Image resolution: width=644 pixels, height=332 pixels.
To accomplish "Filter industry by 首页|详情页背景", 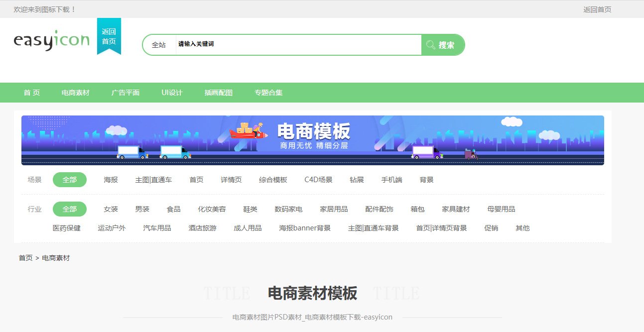I will [441, 228].
